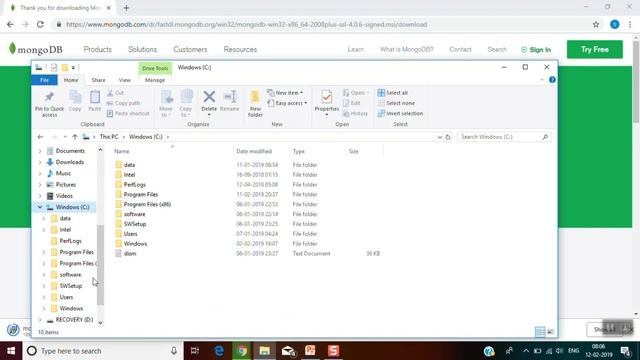The height and width of the screenshot is (360, 640).
Task: Click Windows taskbar search box
Action: [x=102, y=351]
